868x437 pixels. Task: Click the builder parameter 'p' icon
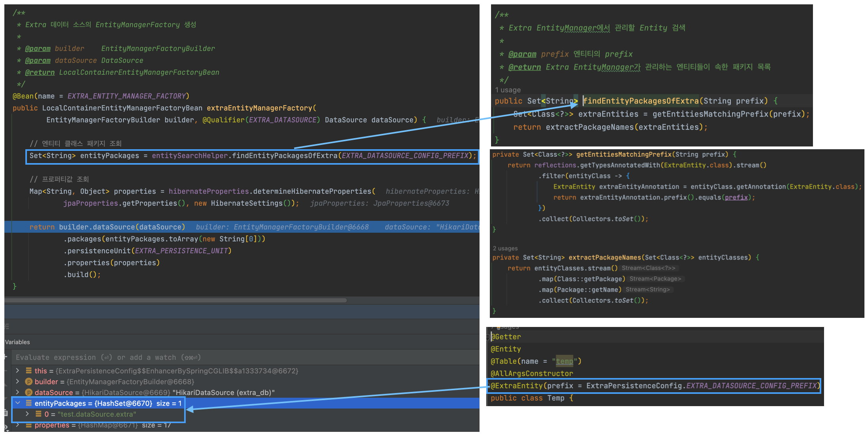pyautogui.click(x=29, y=382)
